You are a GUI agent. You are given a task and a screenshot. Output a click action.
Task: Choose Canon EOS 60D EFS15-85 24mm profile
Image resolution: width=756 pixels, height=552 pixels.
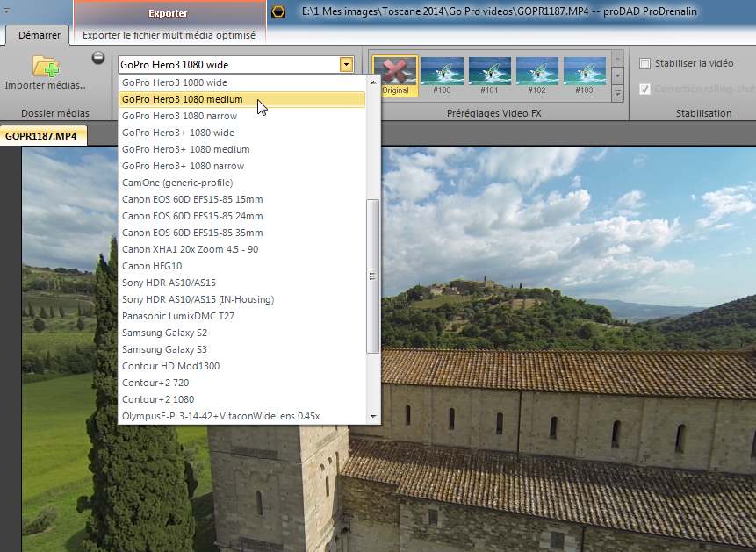pyautogui.click(x=192, y=216)
